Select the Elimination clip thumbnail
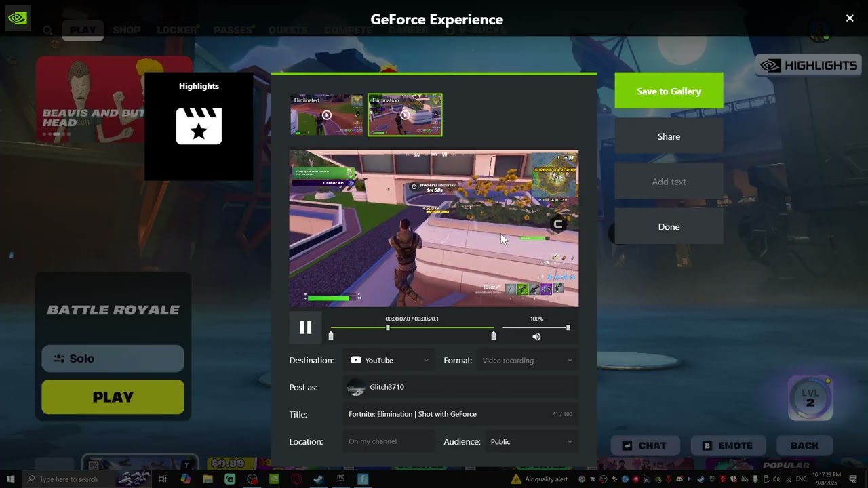This screenshot has width=868, height=488. coord(405,115)
